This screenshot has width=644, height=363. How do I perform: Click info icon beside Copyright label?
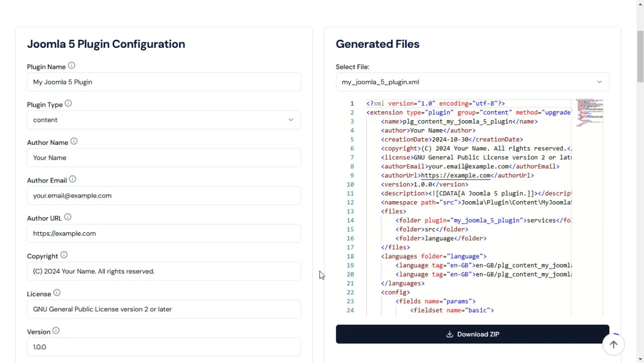pos(64,255)
